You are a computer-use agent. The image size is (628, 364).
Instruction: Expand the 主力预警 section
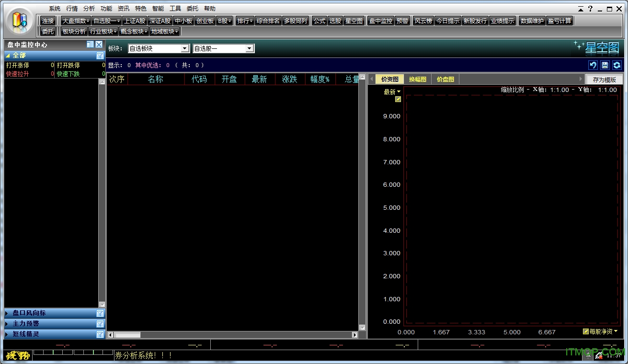click(x=7, y=324)
